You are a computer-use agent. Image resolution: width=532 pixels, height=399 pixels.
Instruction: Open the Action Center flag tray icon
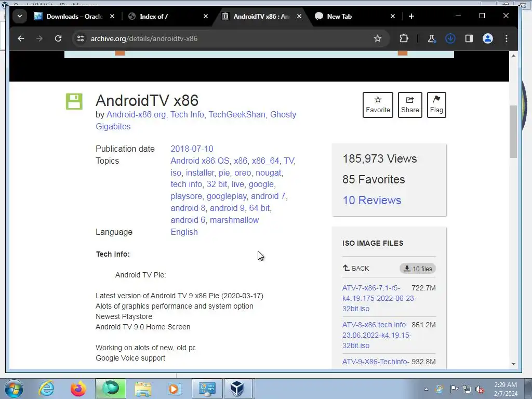click(x=454, y=389)
